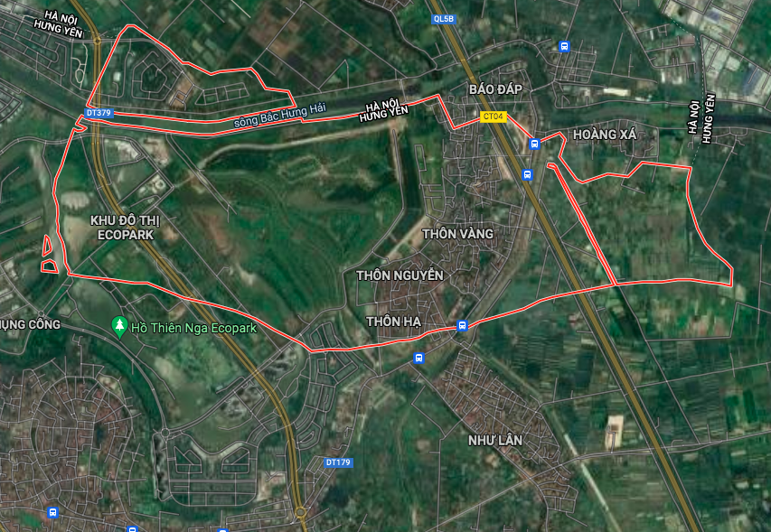The image size is (771, 532).
Task: Click the DT379 road shield
Action: click(x=99, y=113)
